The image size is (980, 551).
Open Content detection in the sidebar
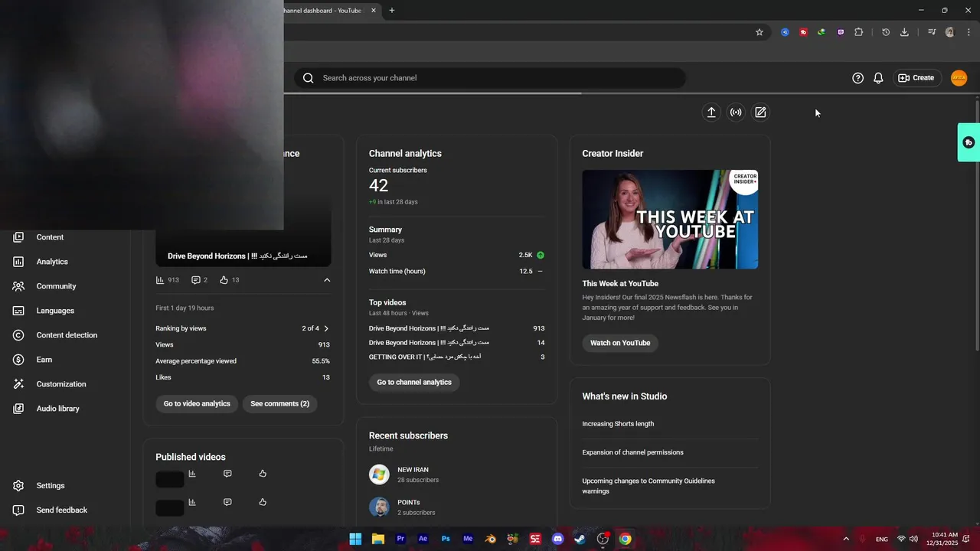pyautogui.click(x=65, y=335)
